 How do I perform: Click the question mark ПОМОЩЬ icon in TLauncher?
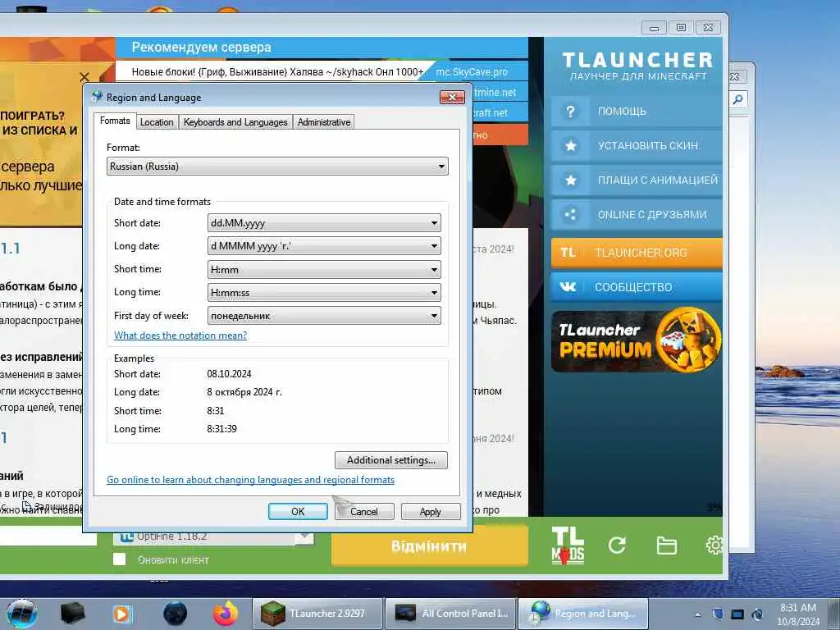pos(571,112)
